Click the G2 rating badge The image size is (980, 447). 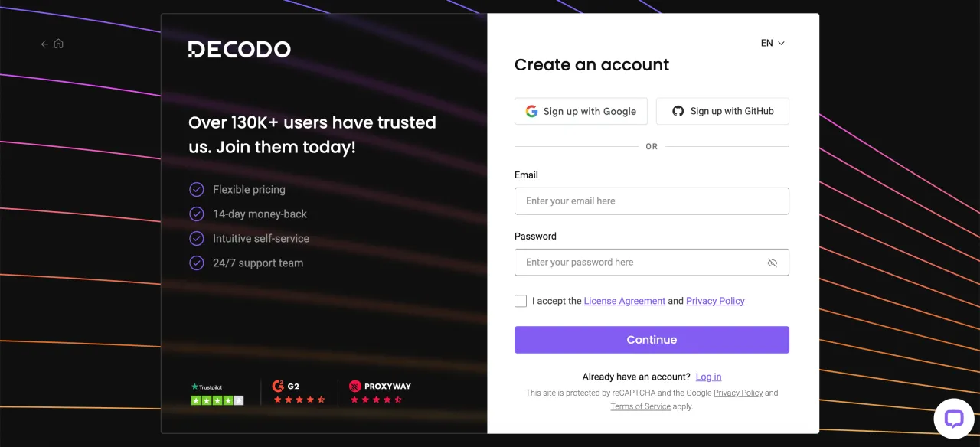click(x=299, y=392)
